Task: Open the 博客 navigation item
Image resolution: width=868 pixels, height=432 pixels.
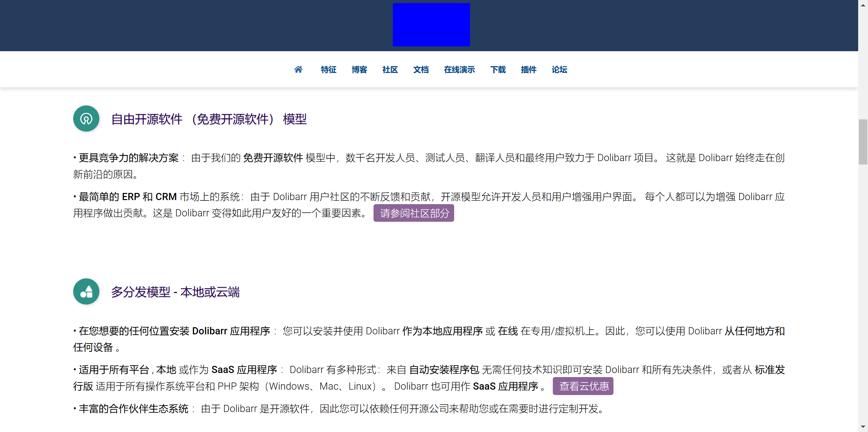Action: tap(359, 70)
